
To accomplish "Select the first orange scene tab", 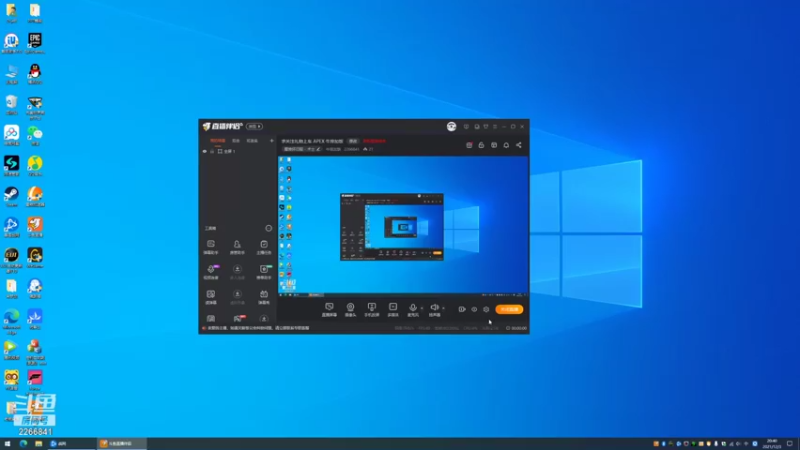I will (218, 141).
